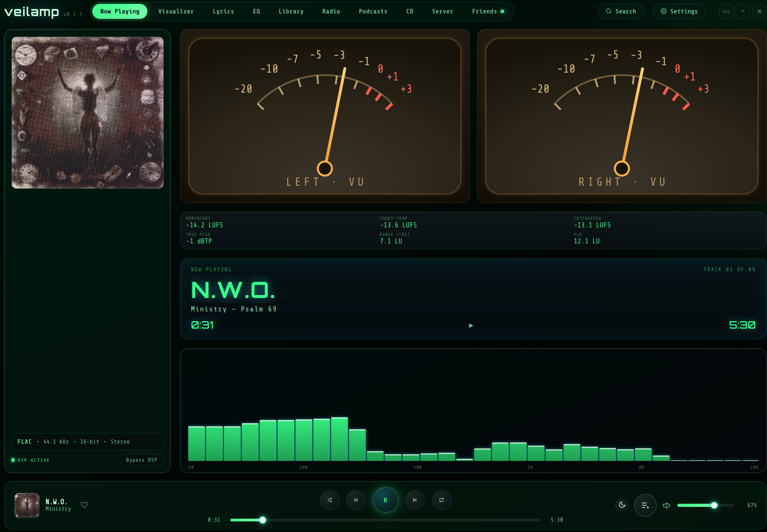Click 'Ministry' artist name in player bar
The height and width of the screenshot is (532, 767).
(x=58, y=509)
